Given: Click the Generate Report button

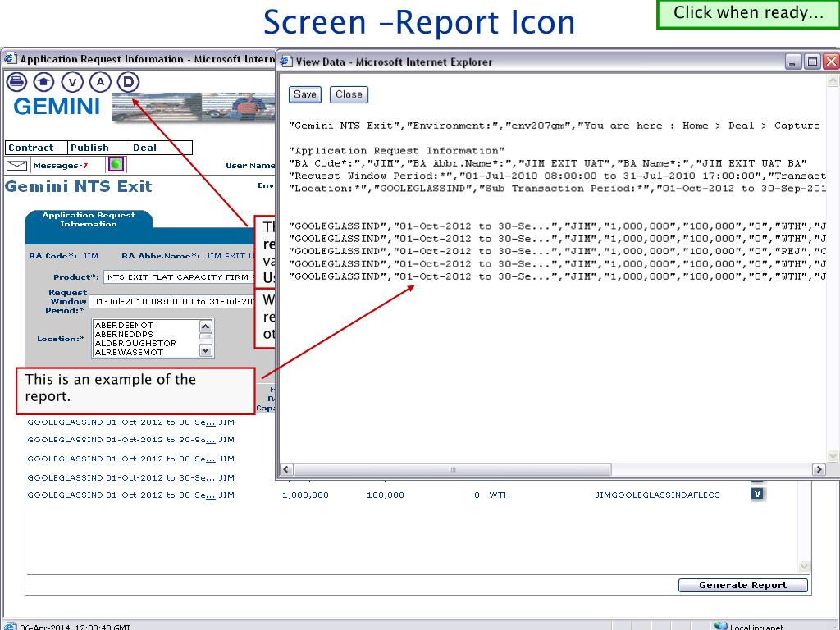Looking at the screenshot, I should (x=742, y=585).
